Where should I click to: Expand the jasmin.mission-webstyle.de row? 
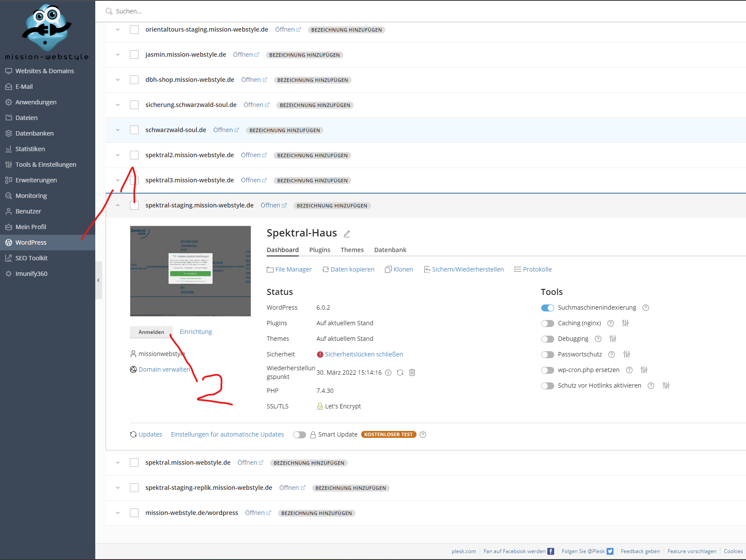118,55
